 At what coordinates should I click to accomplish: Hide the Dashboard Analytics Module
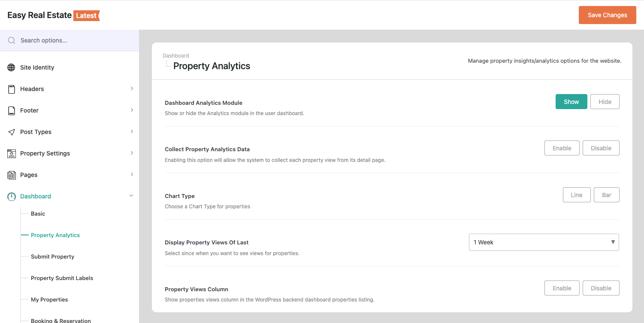605,102
